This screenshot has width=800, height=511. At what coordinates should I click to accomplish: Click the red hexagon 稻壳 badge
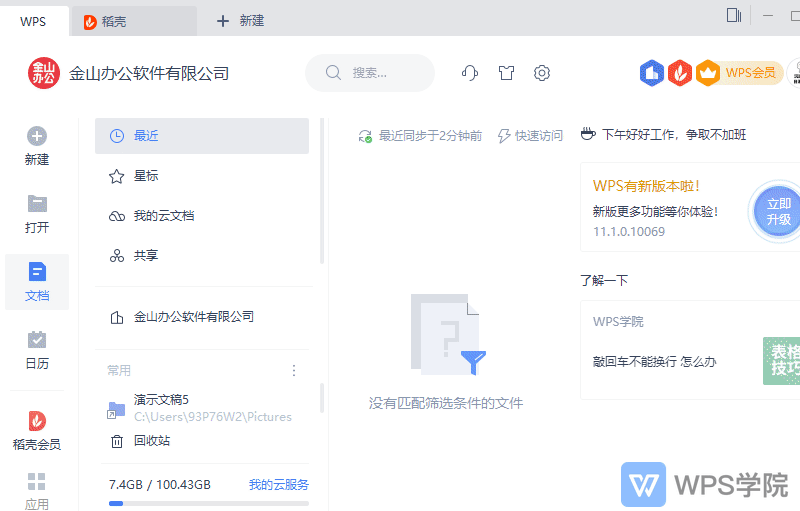680,73
